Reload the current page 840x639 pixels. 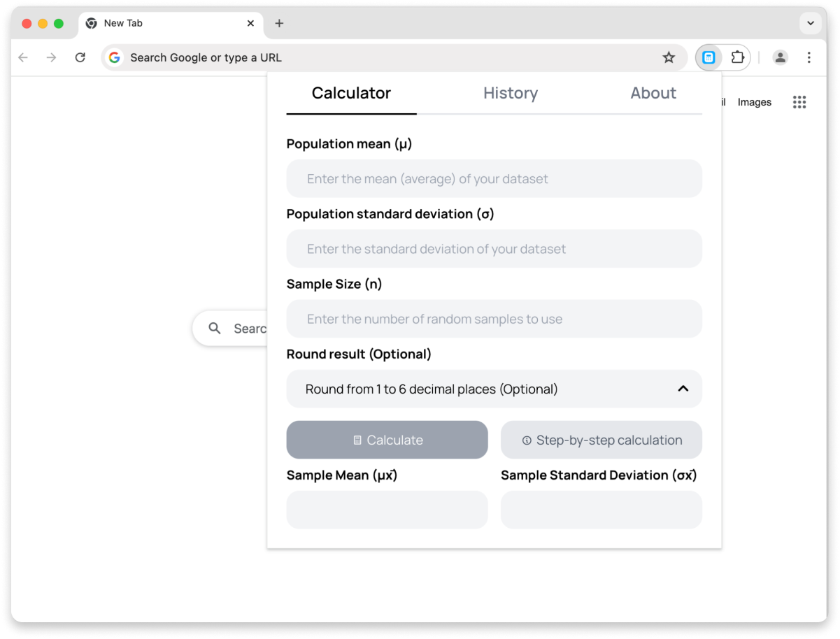pos(80,57)
